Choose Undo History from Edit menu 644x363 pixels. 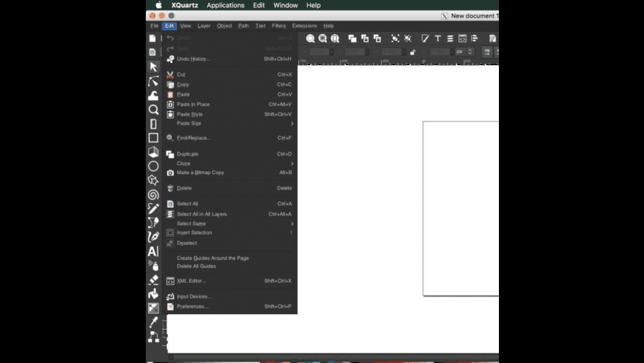click(229, 59)
